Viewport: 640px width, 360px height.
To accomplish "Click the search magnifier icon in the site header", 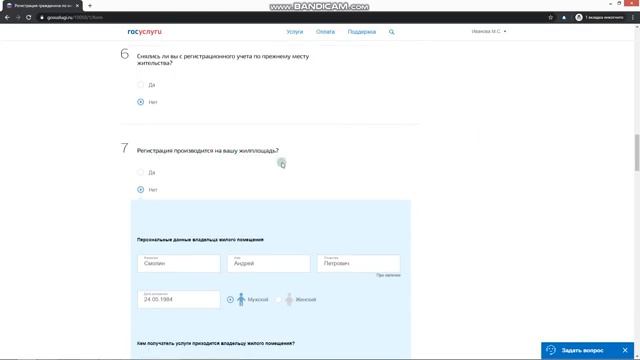I will pos(391,32).
